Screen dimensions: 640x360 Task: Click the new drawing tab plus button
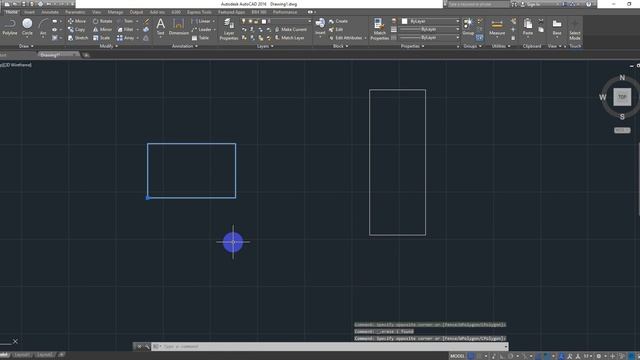[86, 55]
